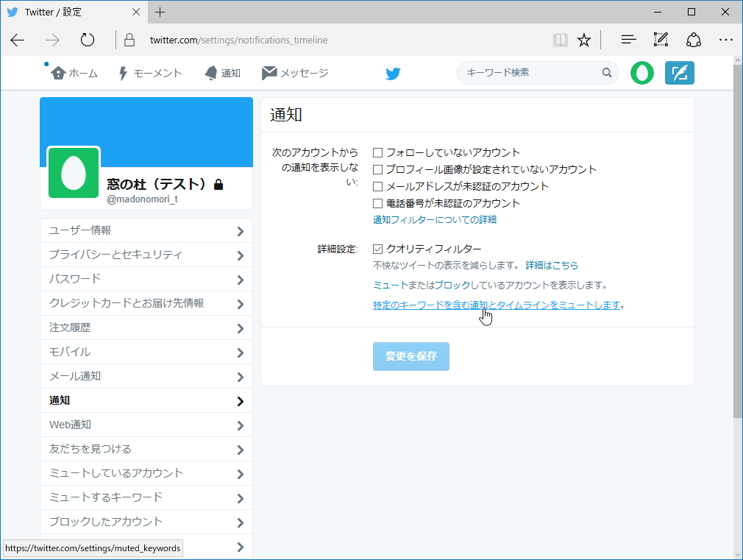Add page to favorites via star icon
Screen dimensions: 743x560
583,40
